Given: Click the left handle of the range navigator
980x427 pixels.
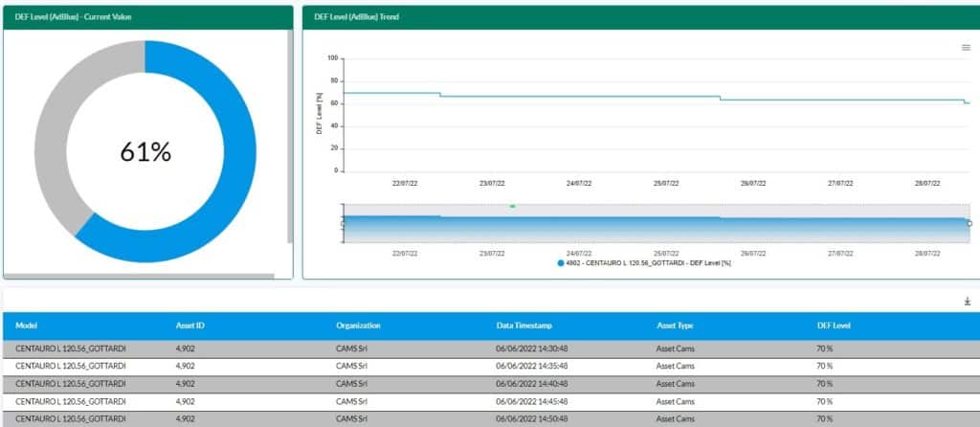Looking at the screenshot, I should point(344,223).
